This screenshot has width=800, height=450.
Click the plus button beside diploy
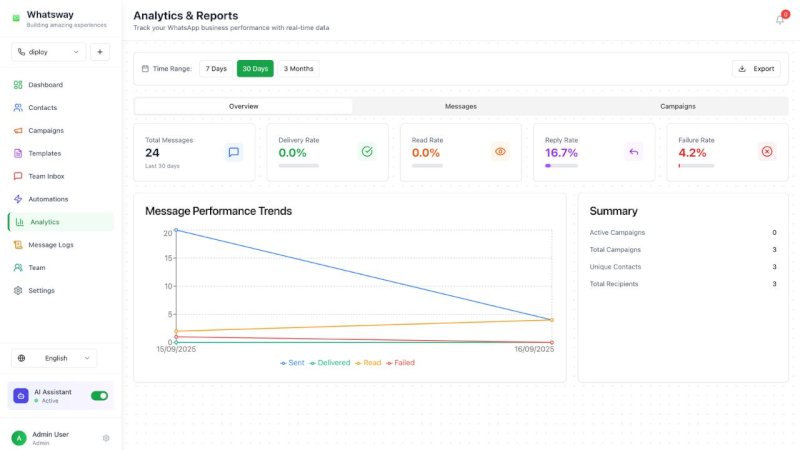tap(100, 52)
